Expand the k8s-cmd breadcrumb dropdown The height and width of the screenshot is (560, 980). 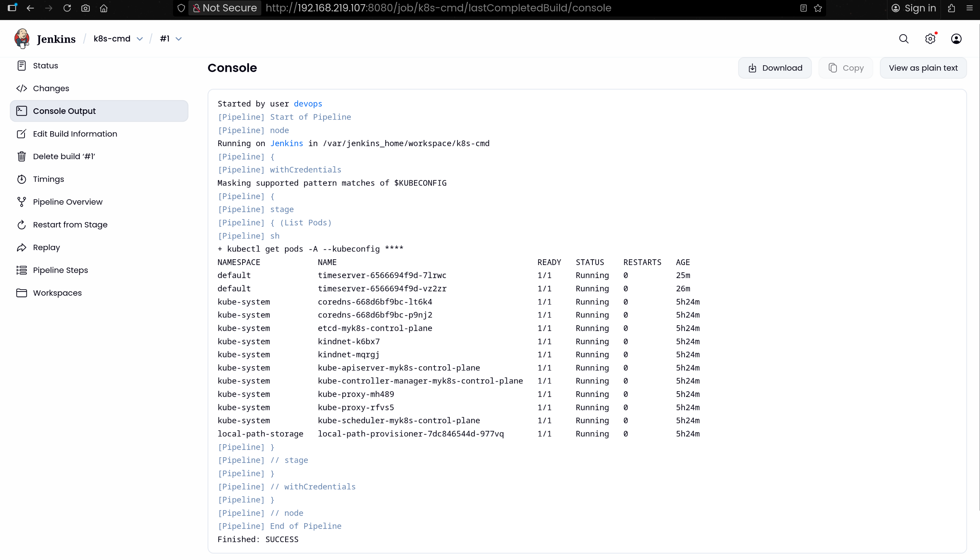[140, 39]
